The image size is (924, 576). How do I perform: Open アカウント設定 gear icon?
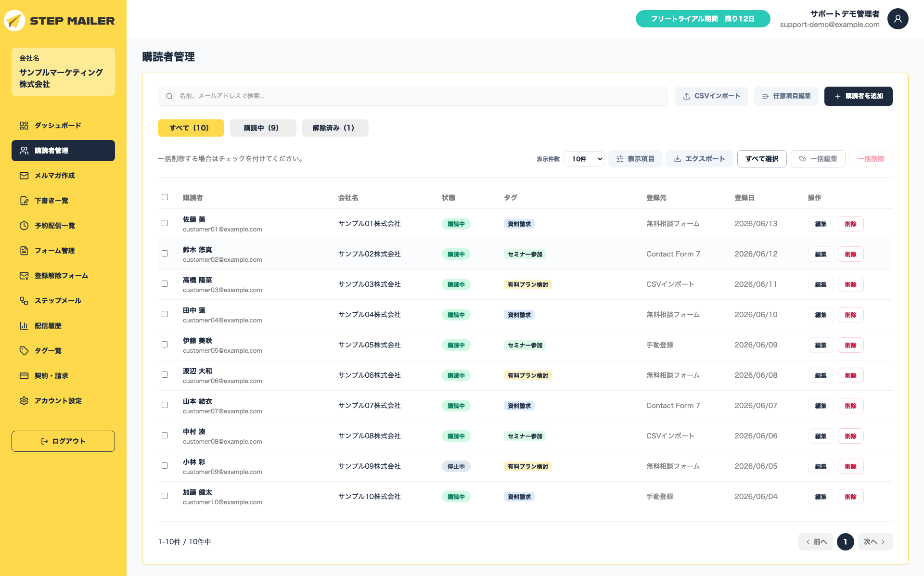coord(24,401)
